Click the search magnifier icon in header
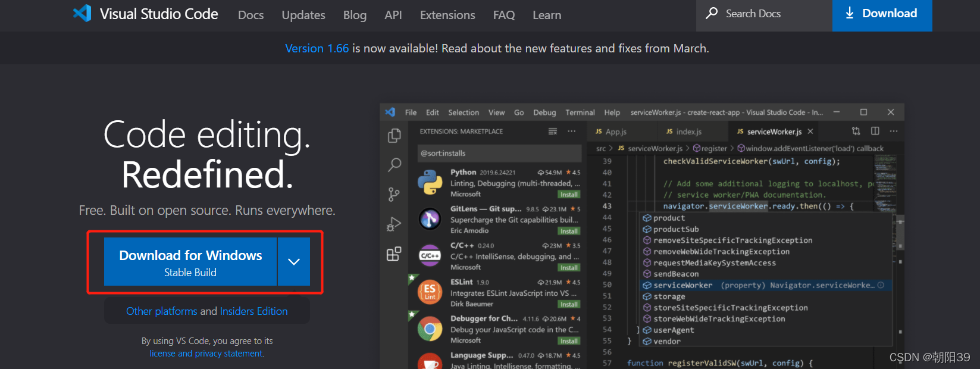Image resolution: width=980 pixels, height=369 pixels. (x=712, y=13)
